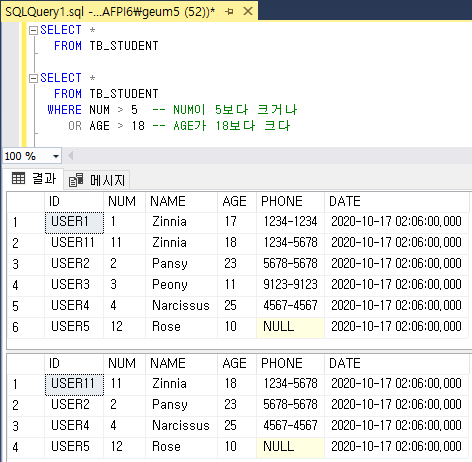Select NULL phone cell in first result grid
The width and height of the screenshot is (472, 462).
tap(290, 327)
